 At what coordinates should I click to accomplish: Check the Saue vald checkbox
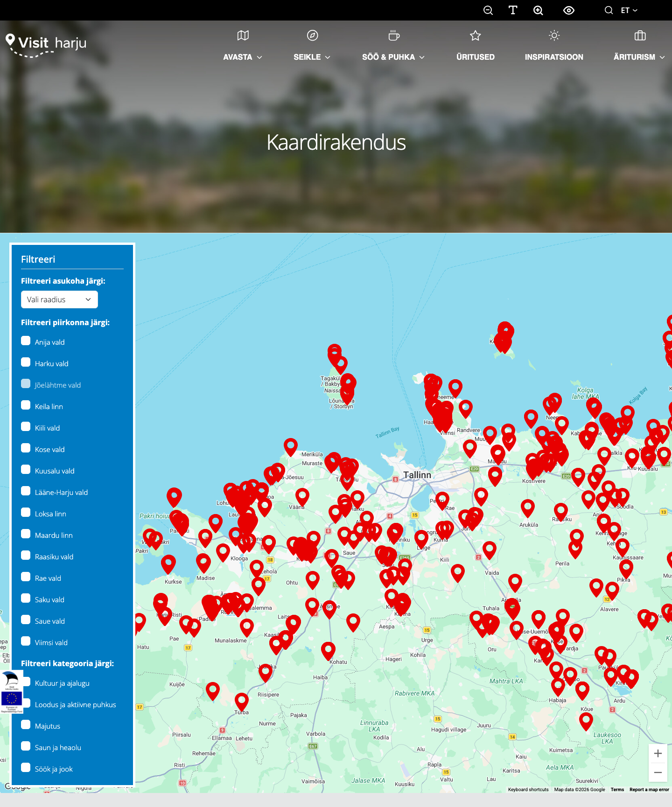(26, 620)
